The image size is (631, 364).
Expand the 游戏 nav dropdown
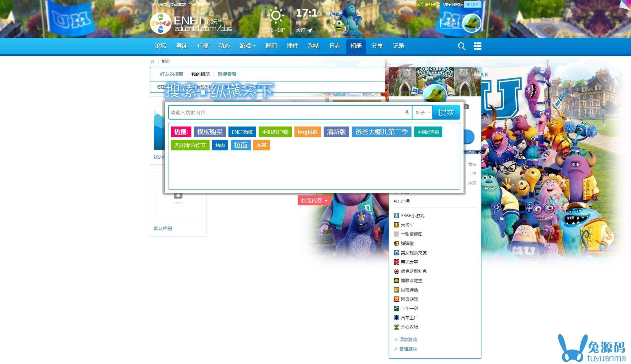pos(248,46)
